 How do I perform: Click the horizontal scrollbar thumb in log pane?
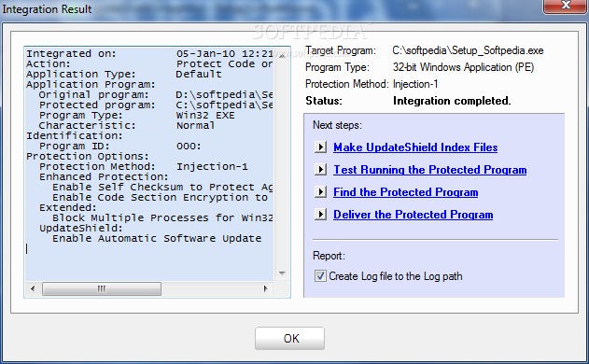102,289
